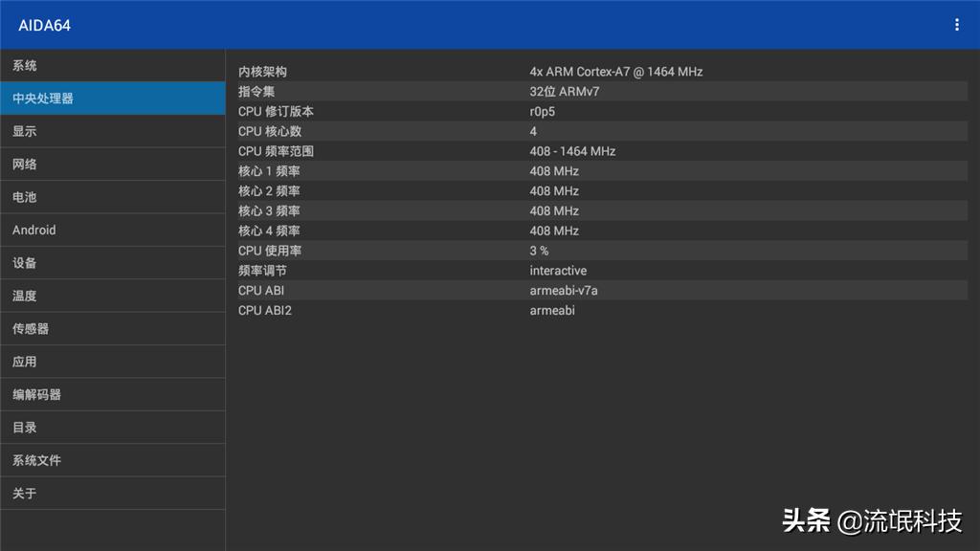
Task: Select the CPU 频率范围 row
Action: [x=601, y=150]
